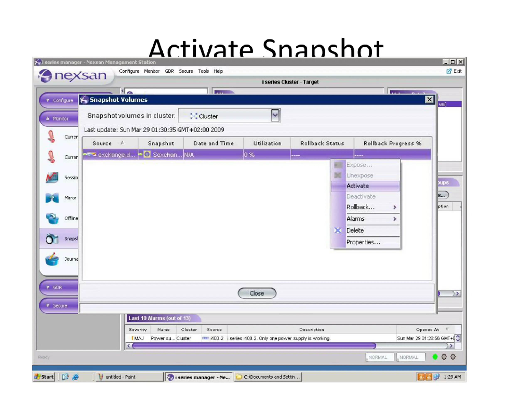The image size is (532, 399).
Task: Open the Cluster dropdown arrow
Action: (x=275, y=116)
